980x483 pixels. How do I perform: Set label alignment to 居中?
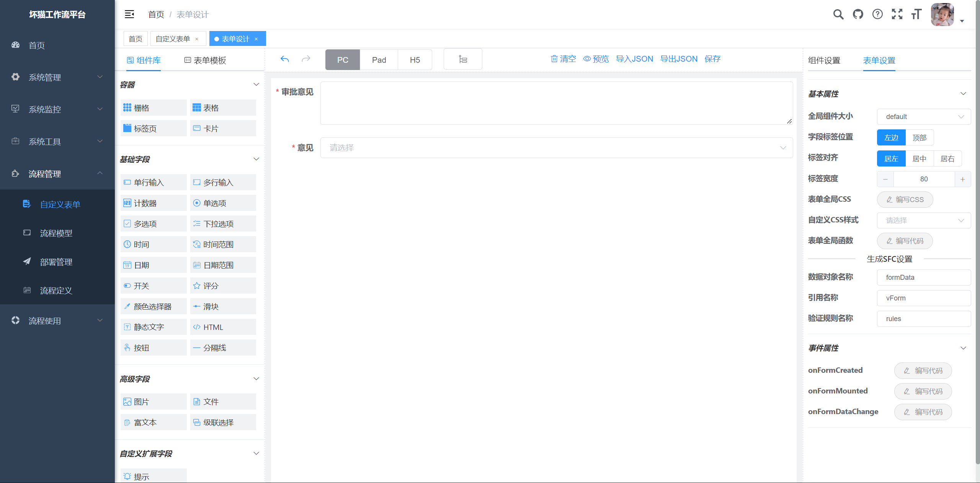pos(919,159)
